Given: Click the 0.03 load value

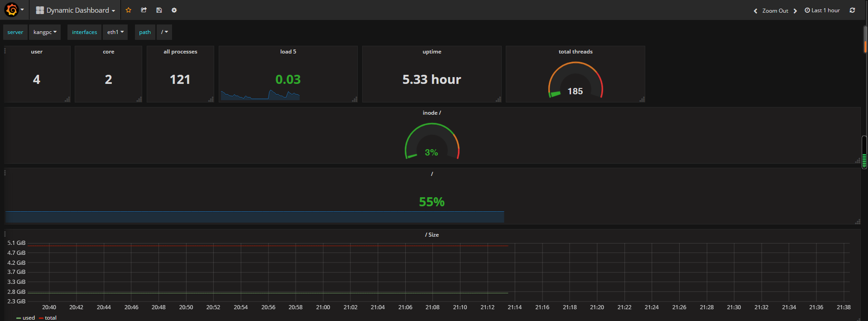Looking at the screenshot, I should [x=288, y=80].
